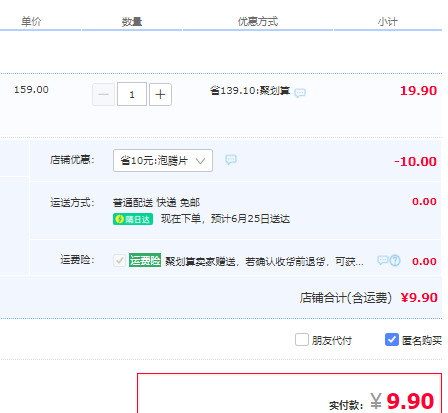Click the 普通配送 快递 免邮 shipping option
Viewport: 448px width, 413px height.
click(156, 202)
